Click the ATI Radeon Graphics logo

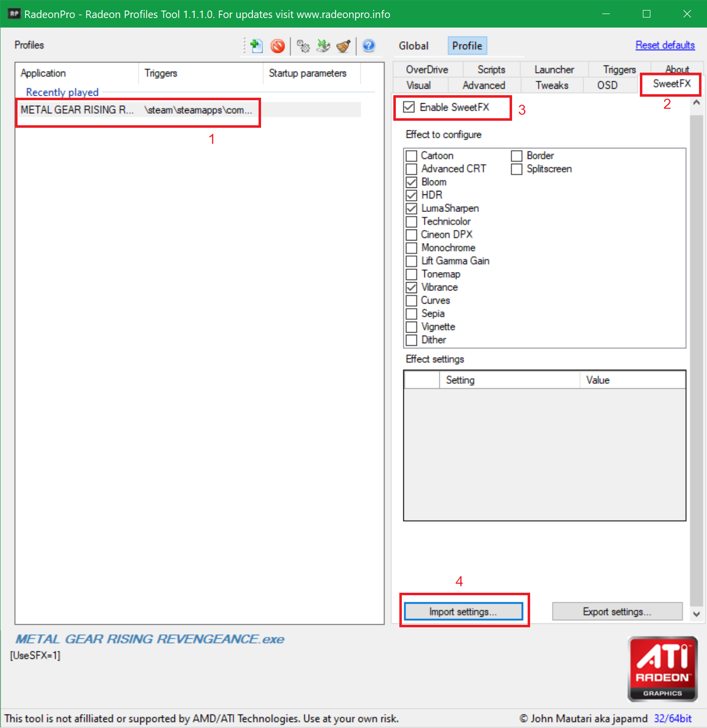click(x=662, y=669)
